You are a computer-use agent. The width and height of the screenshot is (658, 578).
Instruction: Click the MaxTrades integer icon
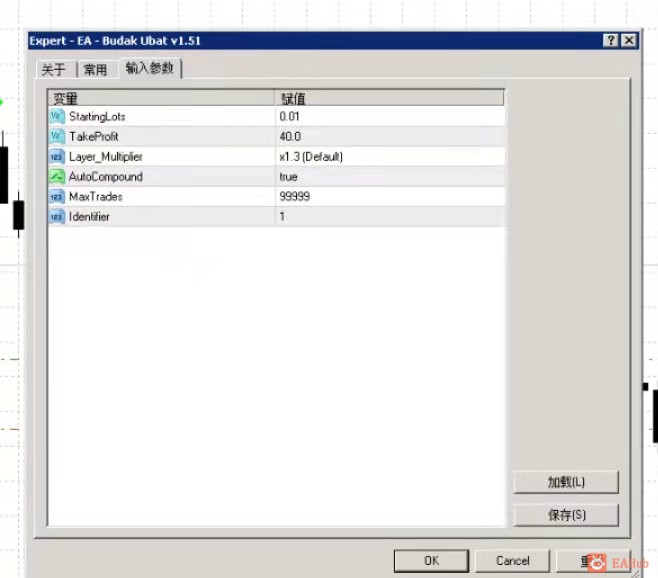coord(57,196)
